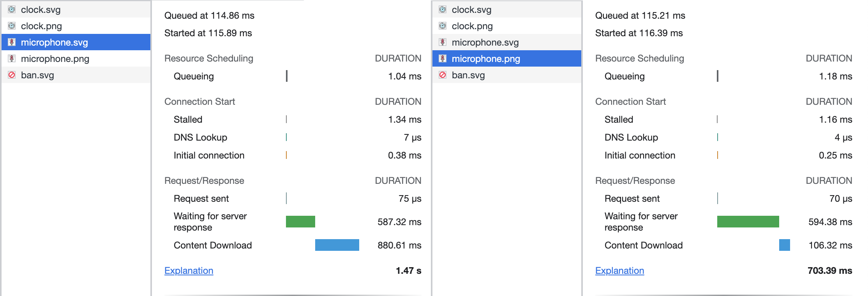Open Explanation link under 1.47 s timing
The width and height of the screenshot is (868, 296).
click(x=189, y=271)
